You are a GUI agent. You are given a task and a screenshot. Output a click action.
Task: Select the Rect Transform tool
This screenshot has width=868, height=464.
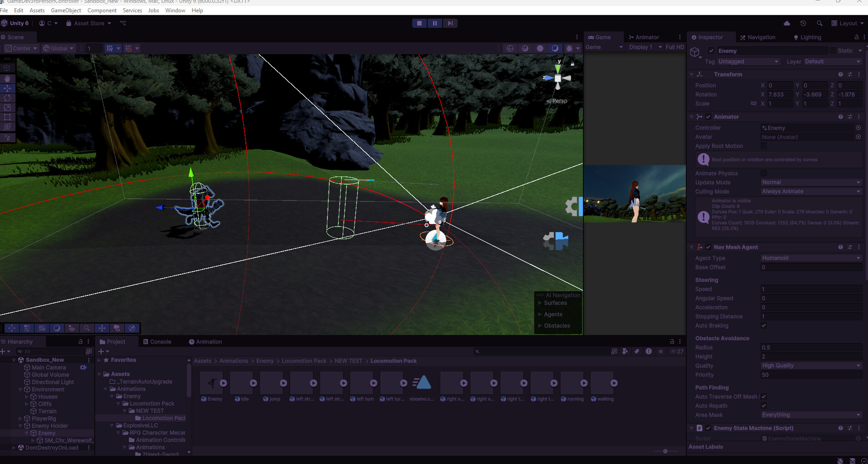(8, 117)
